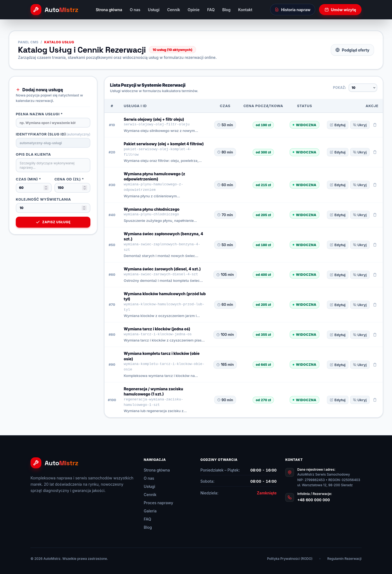This screenshot has height=574, width=392.
Task: Delete the Serwis olejowy service row
Action: pyautogui.click(x=375, y=125)
